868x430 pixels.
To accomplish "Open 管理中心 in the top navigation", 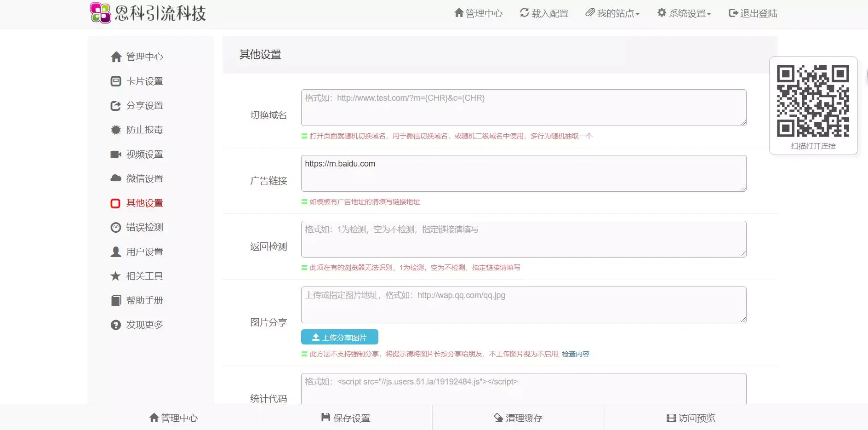I will click(x=478, y=13).
